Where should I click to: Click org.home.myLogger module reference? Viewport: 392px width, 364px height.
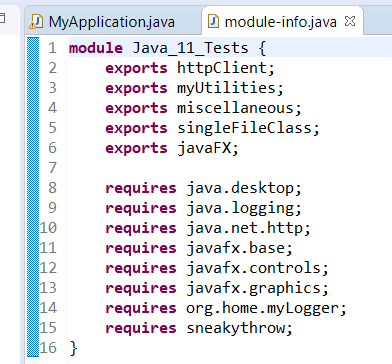[262, 308]
